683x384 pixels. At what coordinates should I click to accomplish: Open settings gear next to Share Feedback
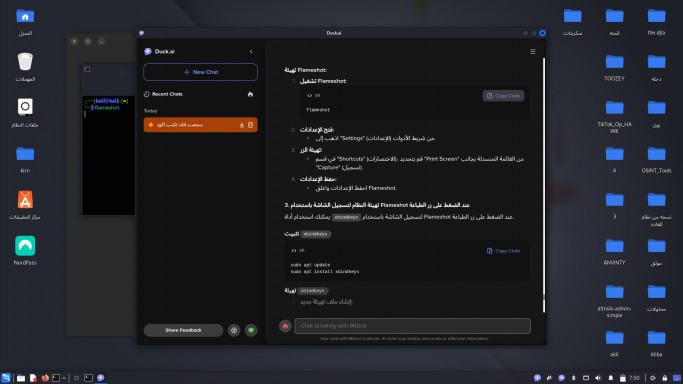234,330
